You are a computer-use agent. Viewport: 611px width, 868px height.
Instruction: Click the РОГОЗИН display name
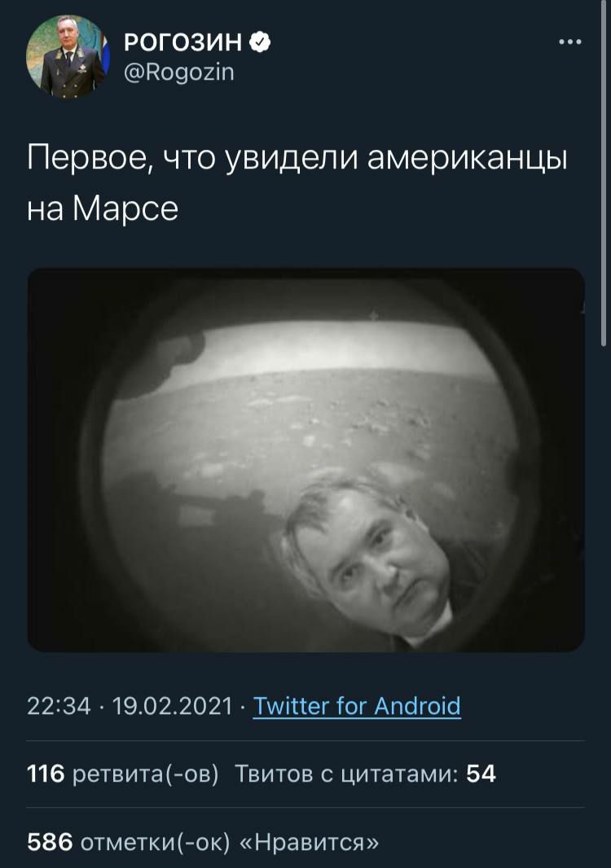tap(182, 42)
